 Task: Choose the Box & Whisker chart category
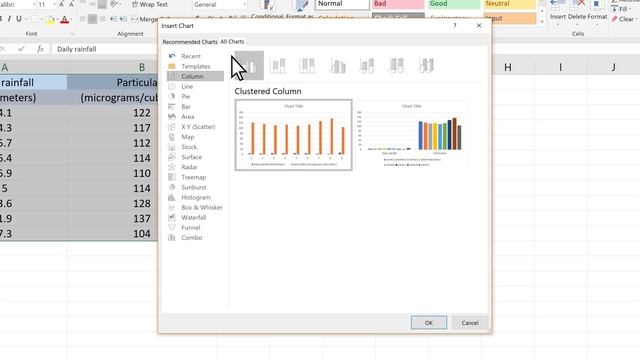(x=195, y=207)
